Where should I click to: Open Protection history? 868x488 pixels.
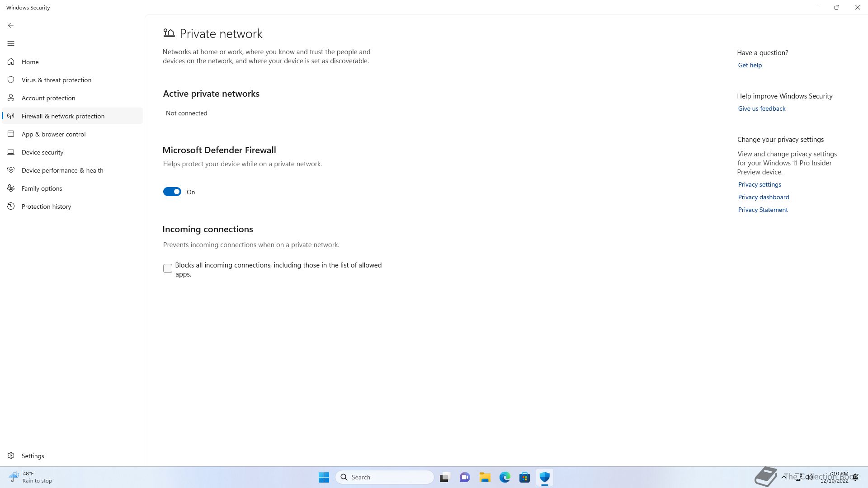coord(46,206)
